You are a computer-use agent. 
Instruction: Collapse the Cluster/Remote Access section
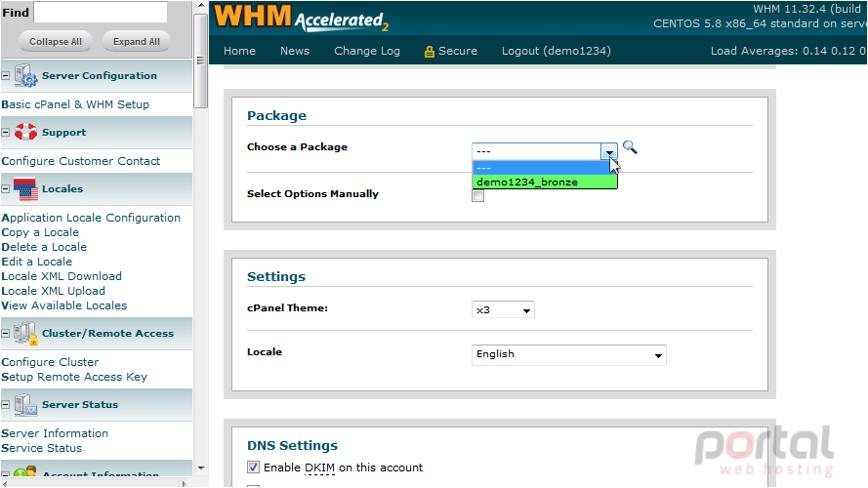(6, 333)
